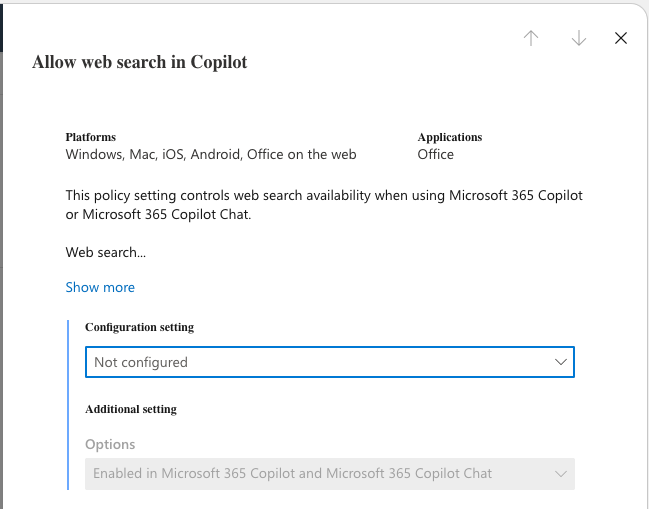The width and height of the screenshot is (649, 509).
Task: Click the Configuration setting label
Action: (139, 327)
